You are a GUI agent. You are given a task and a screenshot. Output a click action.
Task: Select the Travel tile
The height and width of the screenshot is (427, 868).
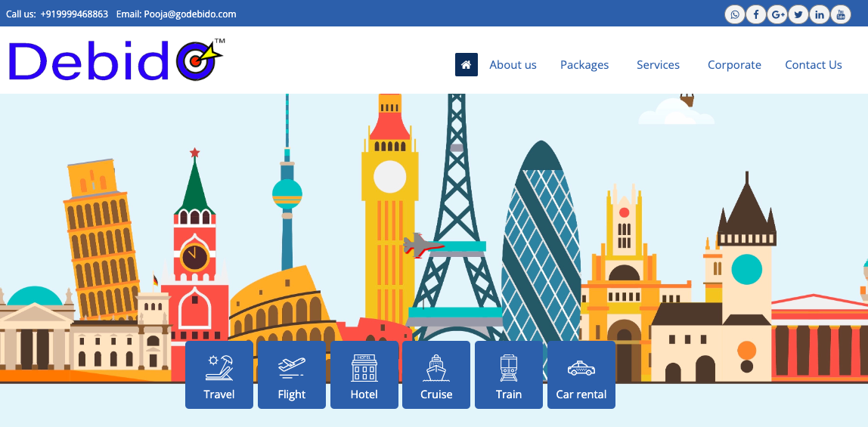[219, 375]
